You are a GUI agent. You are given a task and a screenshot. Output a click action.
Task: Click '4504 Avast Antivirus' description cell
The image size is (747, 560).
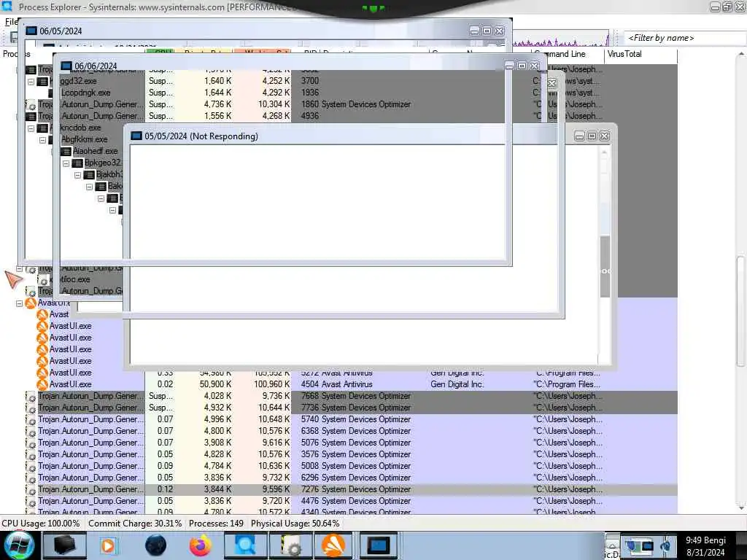coord(336,384)
